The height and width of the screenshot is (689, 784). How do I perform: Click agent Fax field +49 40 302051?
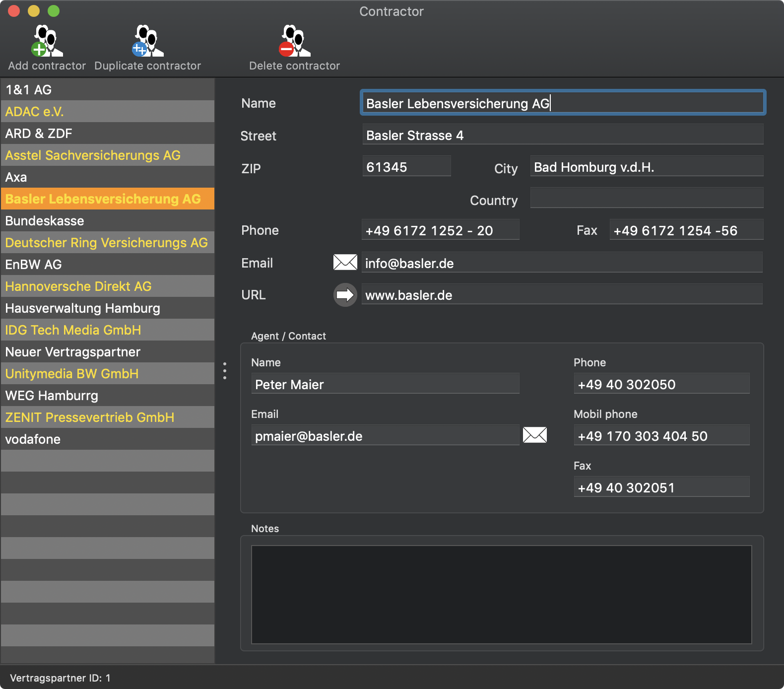click(x=661, y=487)
